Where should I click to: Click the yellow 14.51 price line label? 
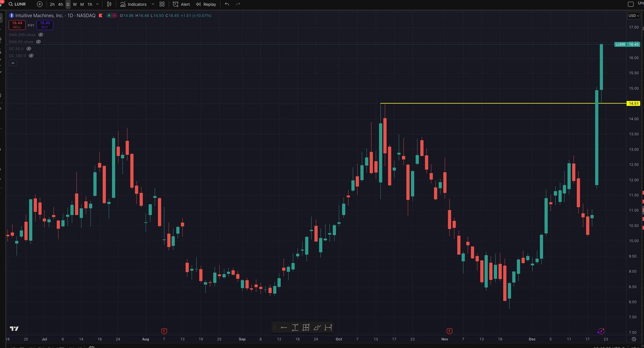click(633, 103)
